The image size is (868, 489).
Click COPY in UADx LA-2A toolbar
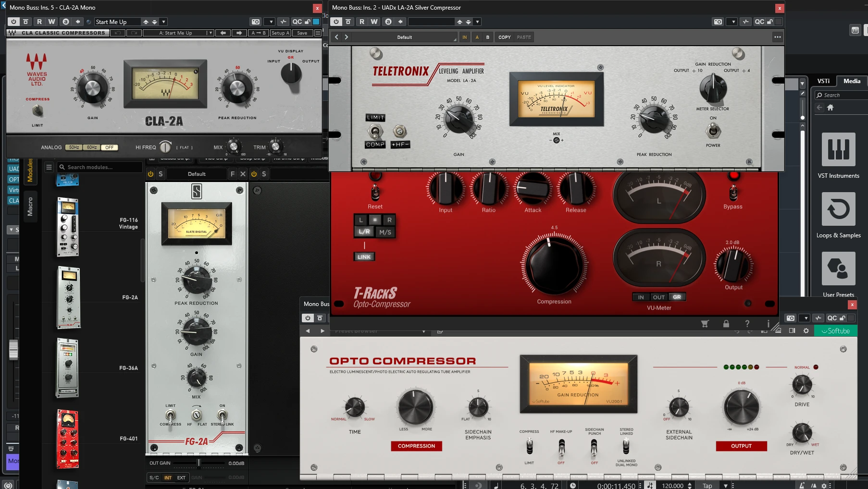(x=504, y=37)
